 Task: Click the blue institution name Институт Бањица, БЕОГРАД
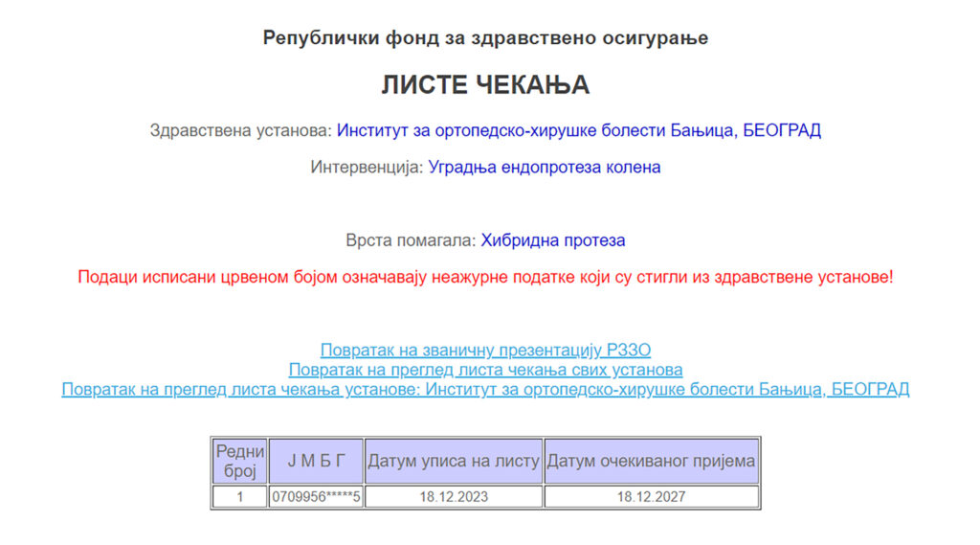pos(579,130)
